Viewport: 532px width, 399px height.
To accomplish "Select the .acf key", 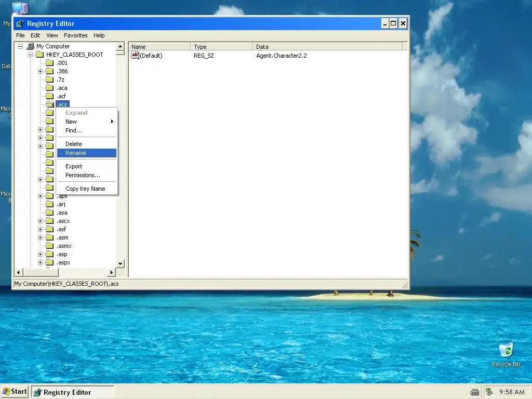I will (x=61, y=96).
